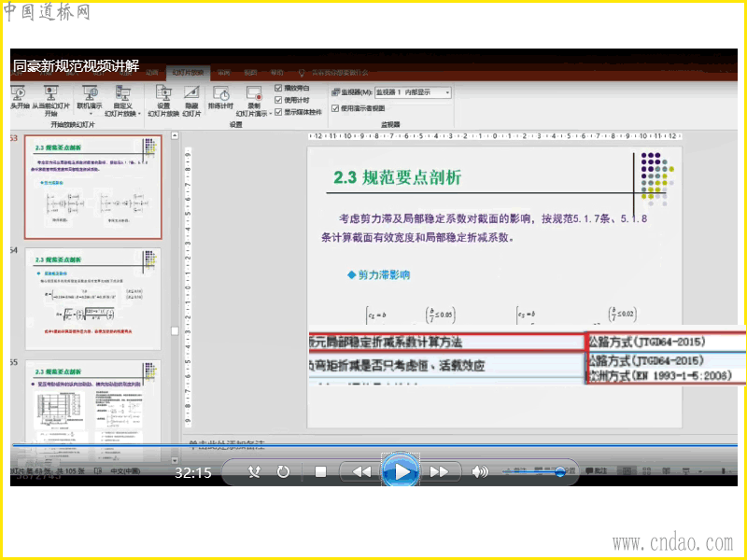Mute the player volume speaker icon
The width and height of the screenshot is (747, 560).
[x=479, y=472]
